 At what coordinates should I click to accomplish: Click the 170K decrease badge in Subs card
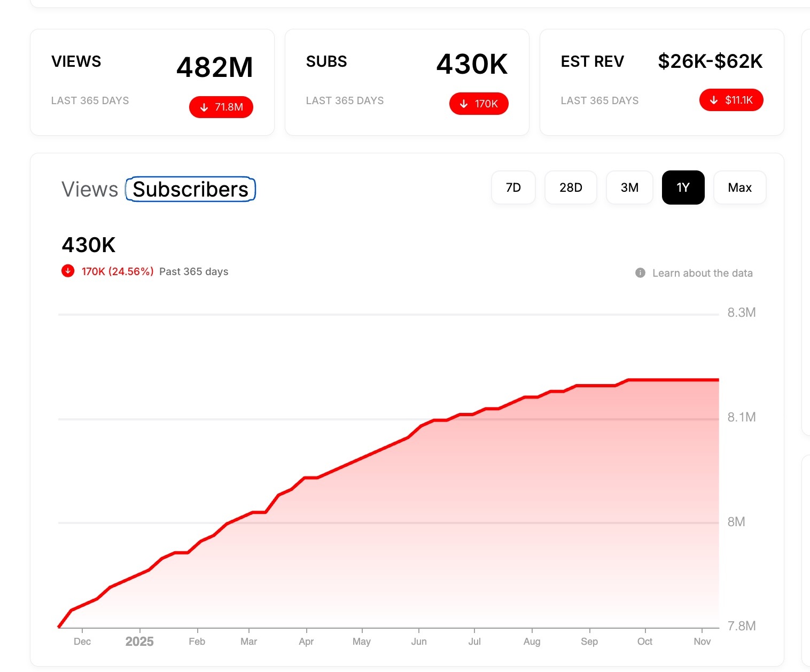479,104
